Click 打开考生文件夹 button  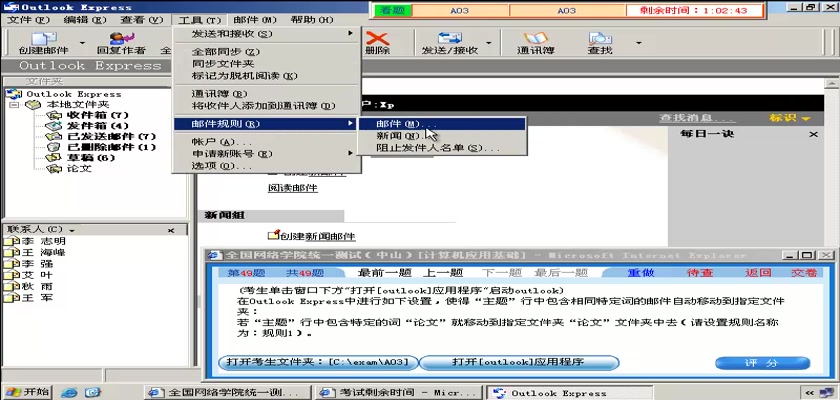coord(319,363)
